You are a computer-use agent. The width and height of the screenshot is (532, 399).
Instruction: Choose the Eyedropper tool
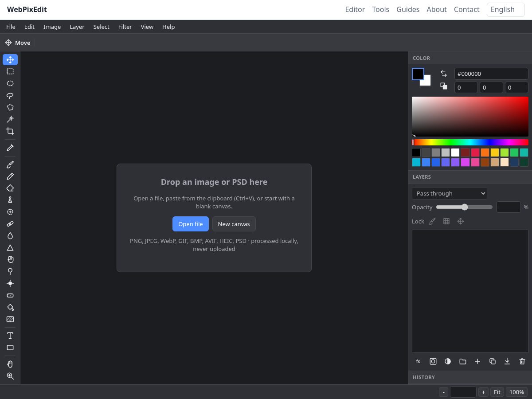10,148
